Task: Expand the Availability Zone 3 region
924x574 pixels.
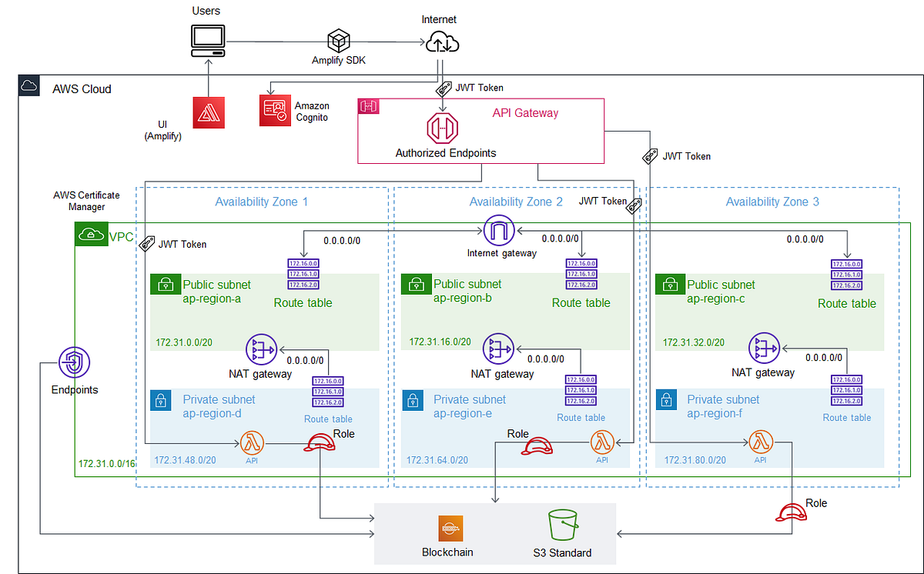Action: 772,202
